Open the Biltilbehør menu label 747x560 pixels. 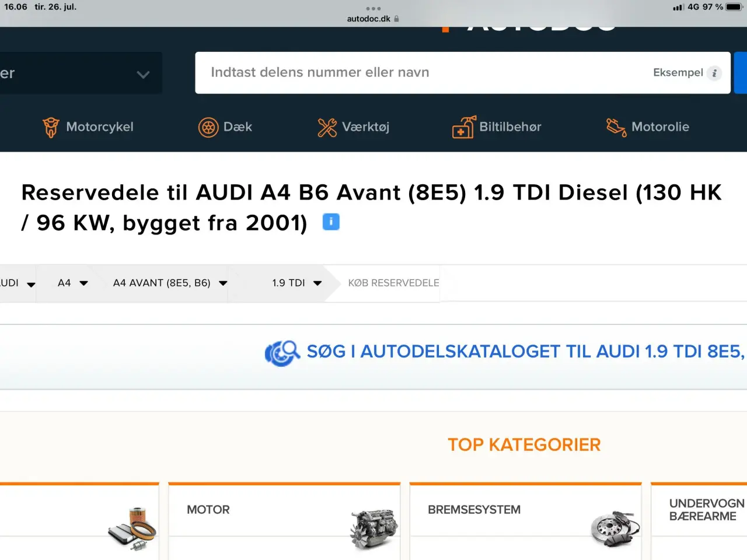[x=510, y=127]
